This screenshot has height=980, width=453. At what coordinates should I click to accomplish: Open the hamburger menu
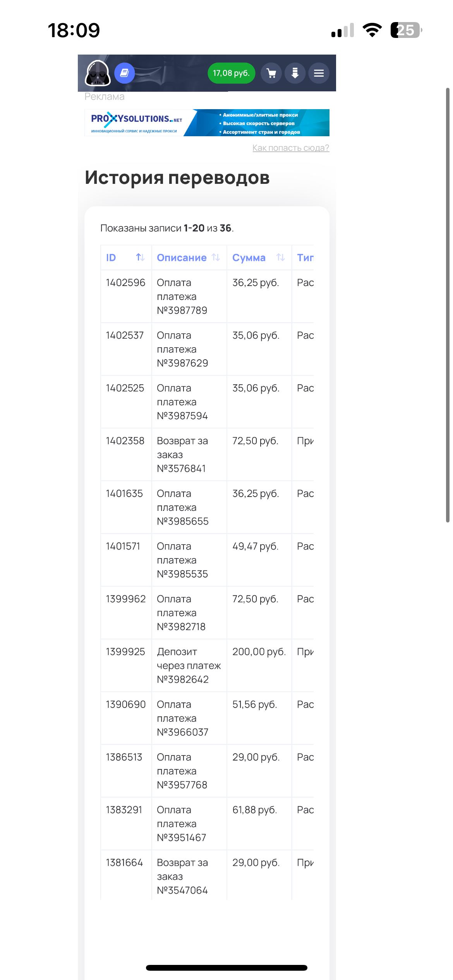coord(319,73)
